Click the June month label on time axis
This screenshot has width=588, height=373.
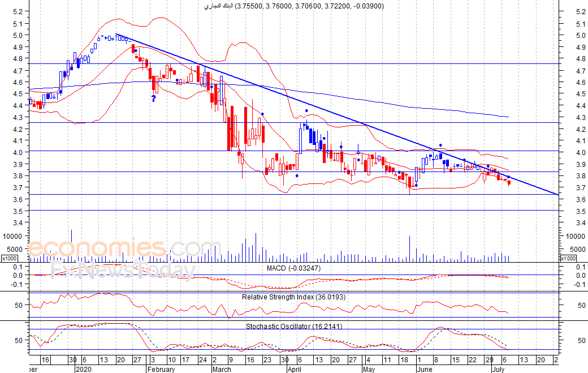pyautogui.click(x=425, y=369)
